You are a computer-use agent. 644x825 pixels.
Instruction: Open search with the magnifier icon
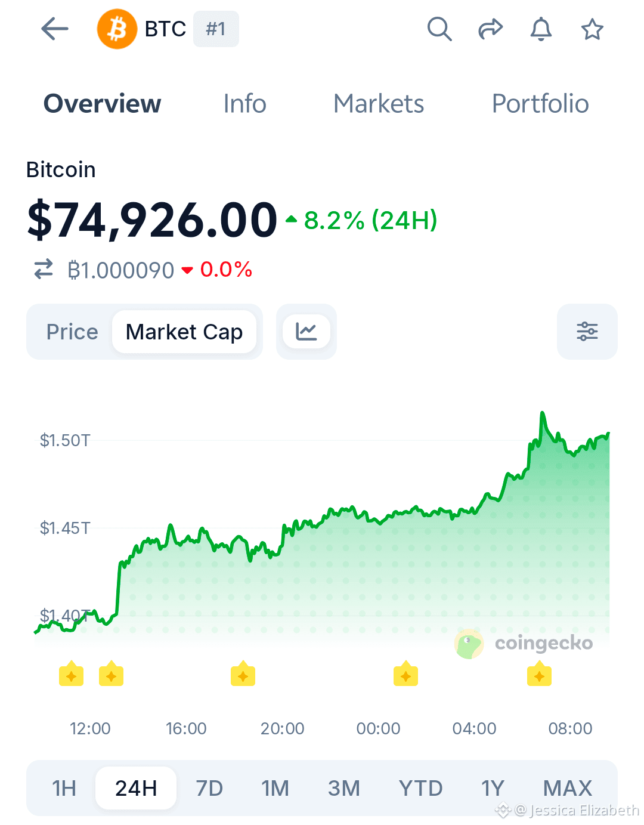439,29
